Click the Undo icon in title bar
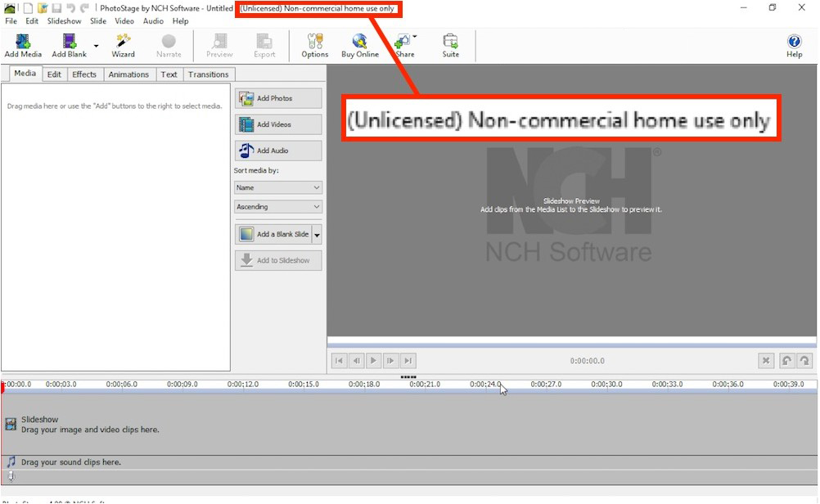Viewport: 820px width, 504px height. 70,8
